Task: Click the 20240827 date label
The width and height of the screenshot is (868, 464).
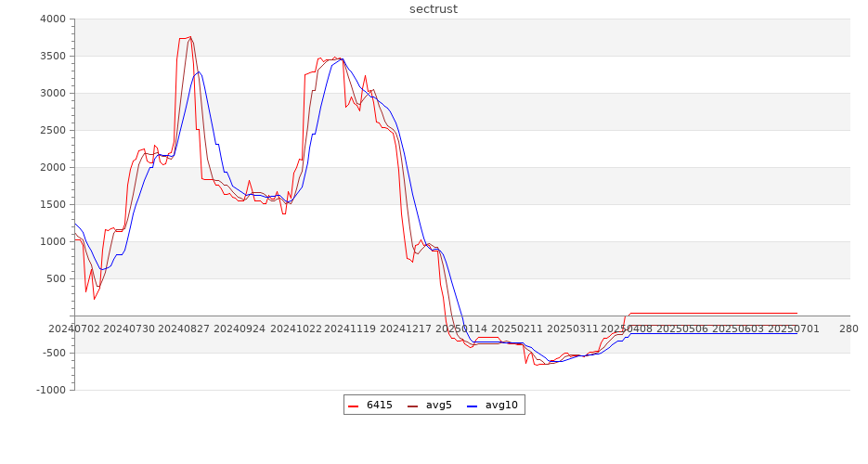Action: (x=182, y=329)
